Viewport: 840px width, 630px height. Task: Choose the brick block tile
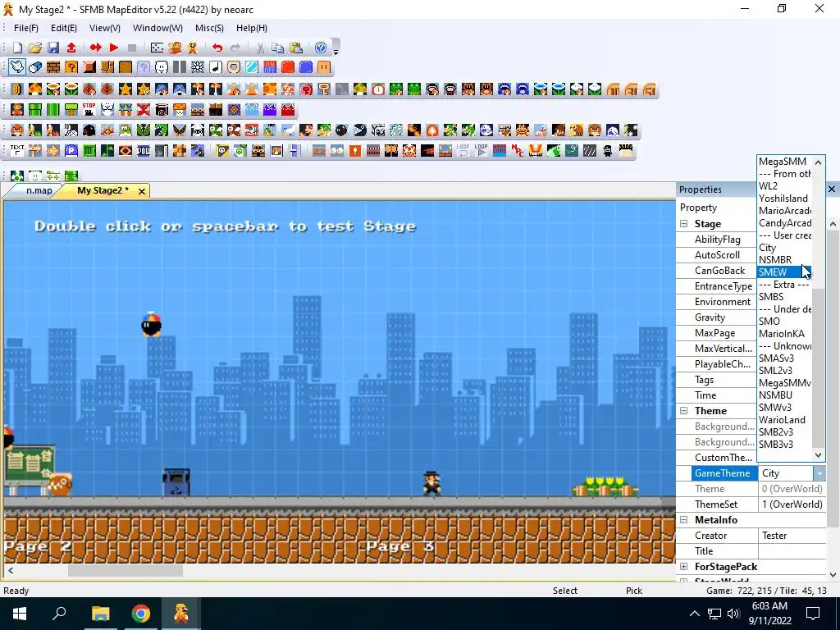53,67
